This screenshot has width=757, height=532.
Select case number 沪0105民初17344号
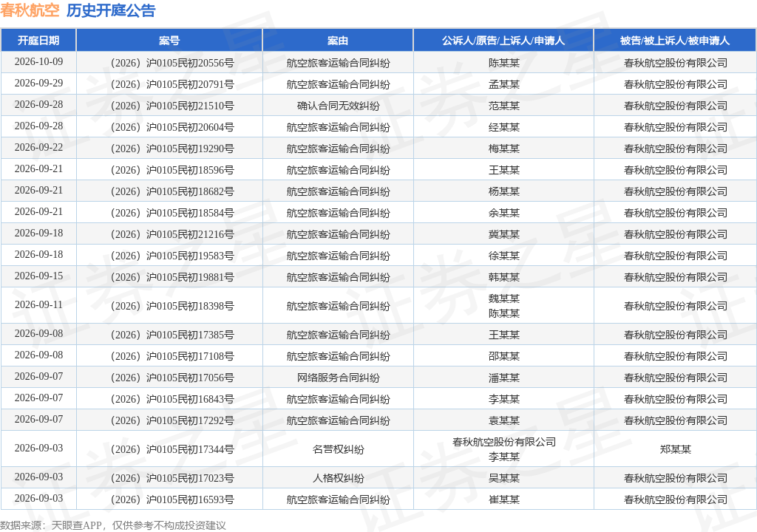(x=172, y=449)
